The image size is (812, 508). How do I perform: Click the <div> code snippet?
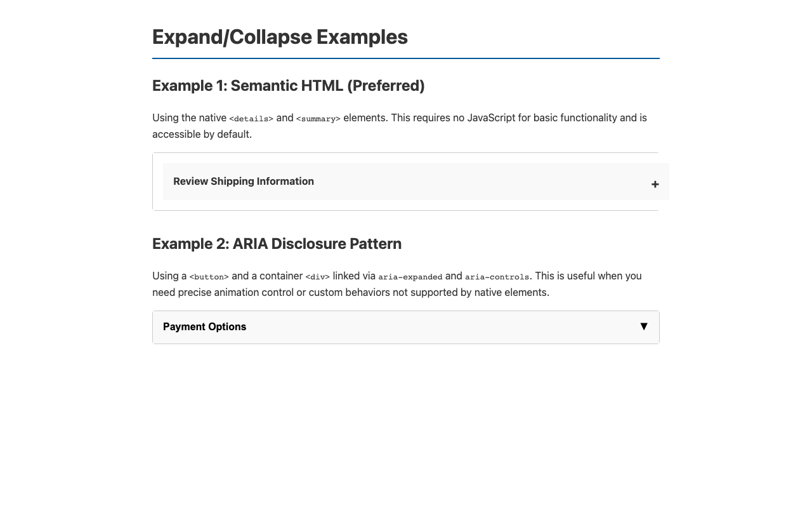pos(317,277)
